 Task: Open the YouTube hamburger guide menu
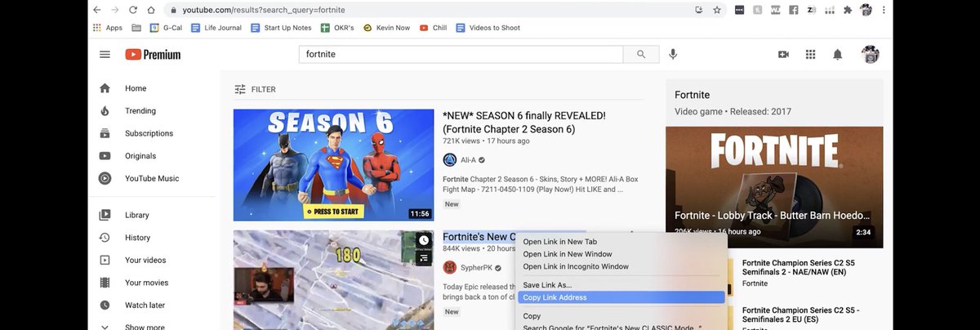105,55
